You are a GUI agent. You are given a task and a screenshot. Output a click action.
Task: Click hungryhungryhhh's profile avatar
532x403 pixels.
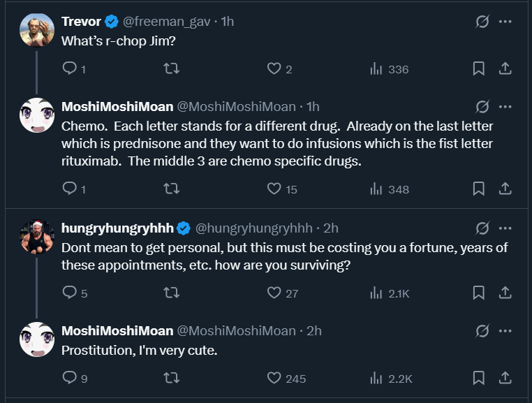click(x=37, y=237)
